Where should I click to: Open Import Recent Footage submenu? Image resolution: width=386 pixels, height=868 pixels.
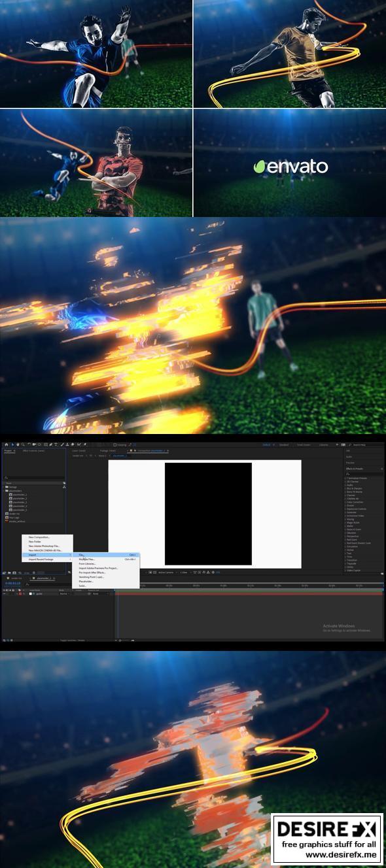47,559
